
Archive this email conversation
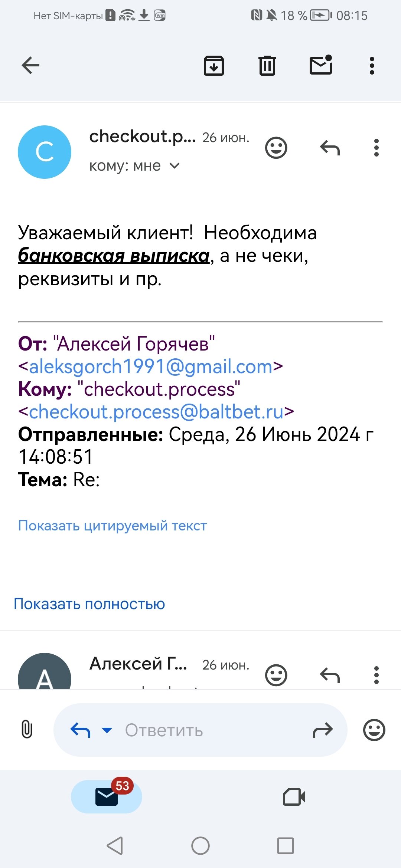pyautogui.click(x=214, y=66)
